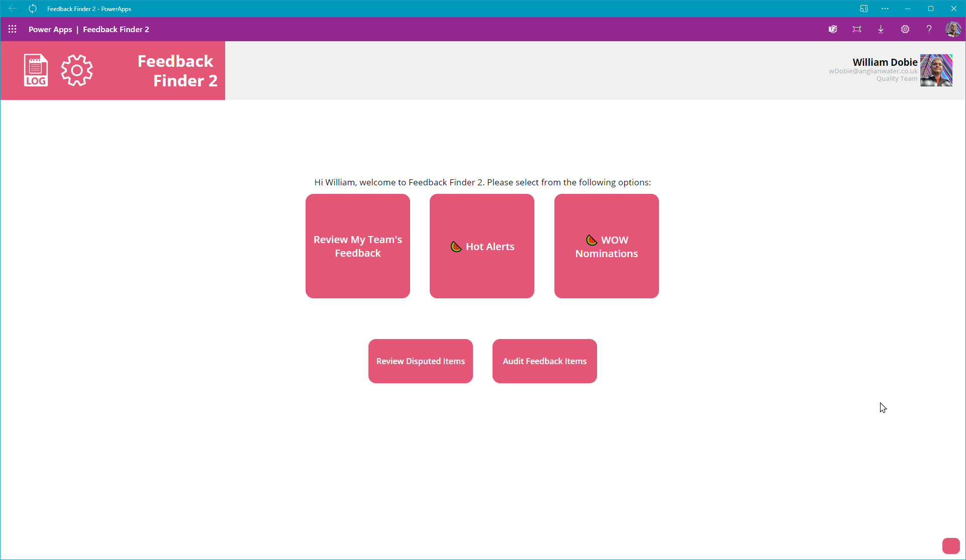
Task: Open account menu via top-right avatar
Action: coord(953,29)
